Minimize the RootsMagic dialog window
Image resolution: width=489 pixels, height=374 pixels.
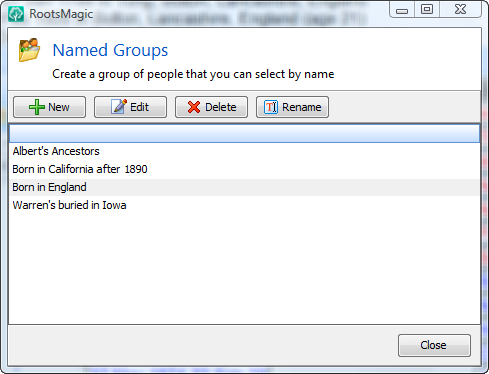(402, 10)
